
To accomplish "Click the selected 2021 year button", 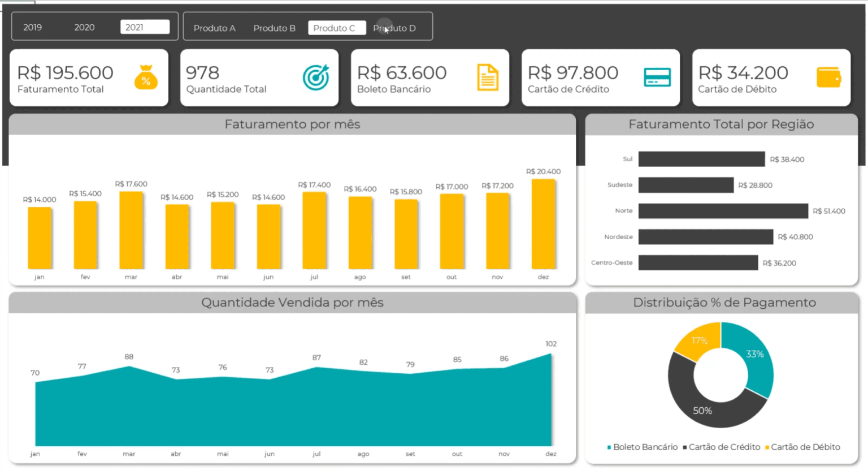I will 145,27.
